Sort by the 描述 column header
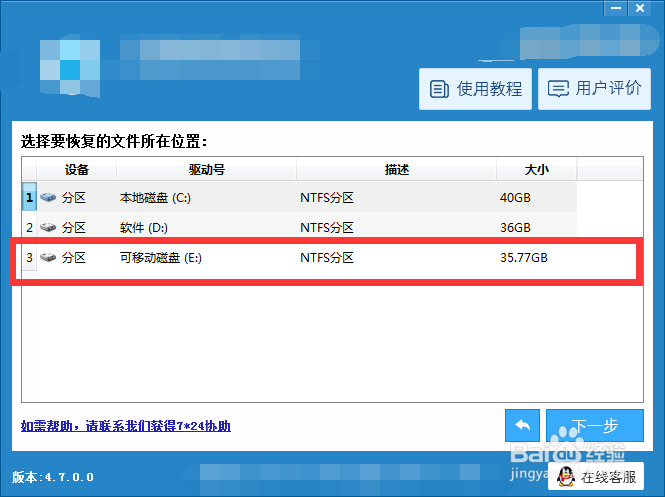 (396, 170)
